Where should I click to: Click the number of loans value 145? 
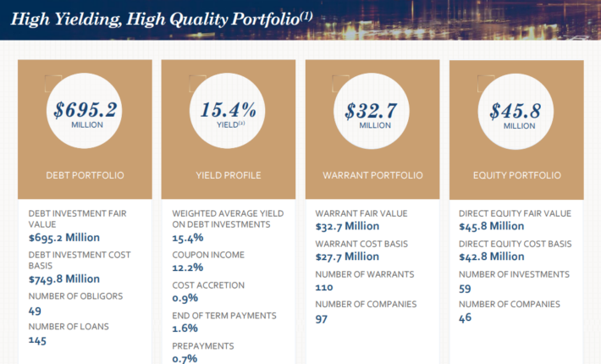tap(38, 340)
